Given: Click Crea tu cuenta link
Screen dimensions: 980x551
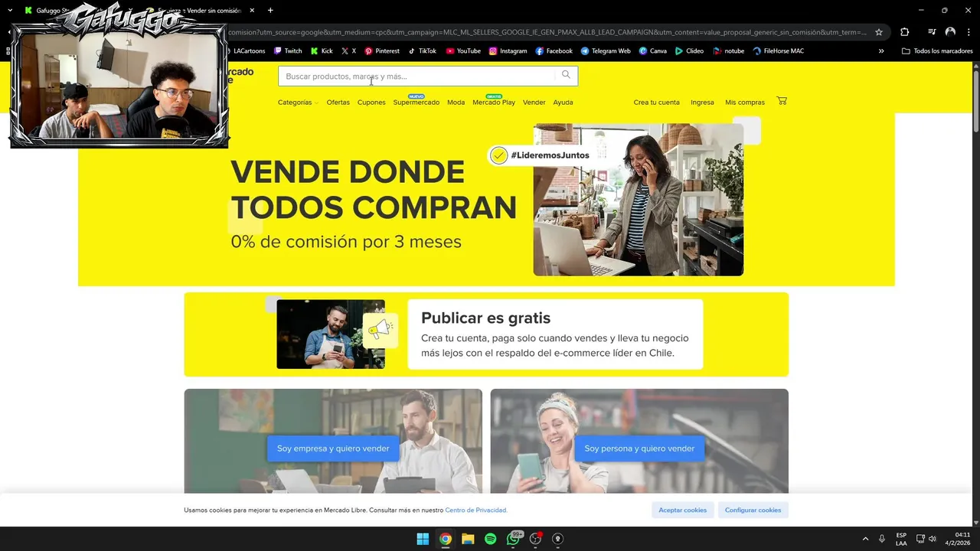Looking at the screenshot, I should (x=656, y=103).
